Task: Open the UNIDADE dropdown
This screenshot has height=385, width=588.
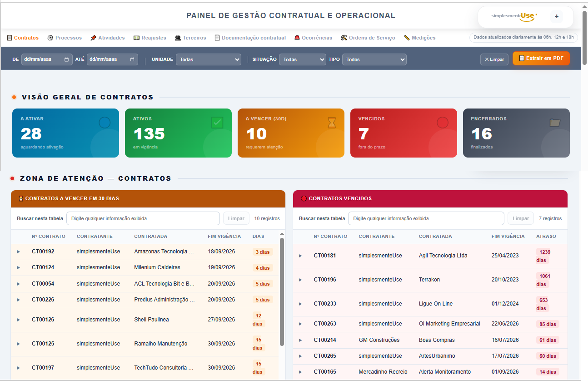Action: (209, 59)
